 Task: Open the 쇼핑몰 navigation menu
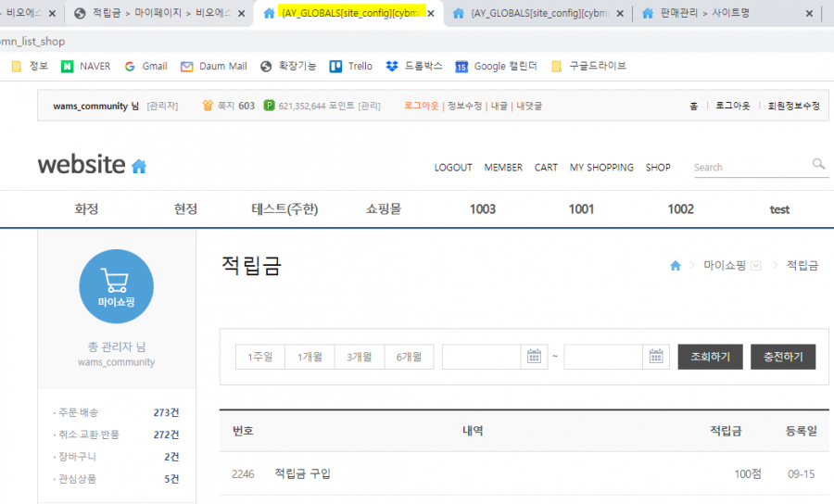(384, 209)
